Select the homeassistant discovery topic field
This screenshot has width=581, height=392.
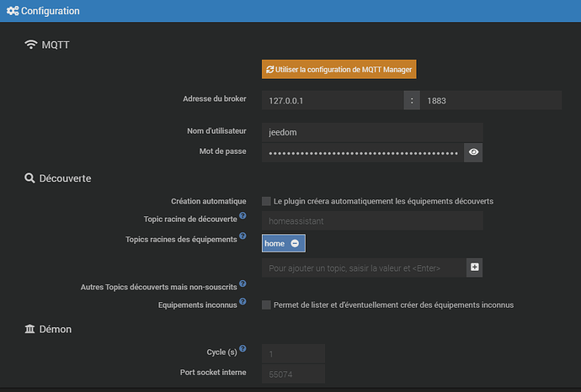371,221
